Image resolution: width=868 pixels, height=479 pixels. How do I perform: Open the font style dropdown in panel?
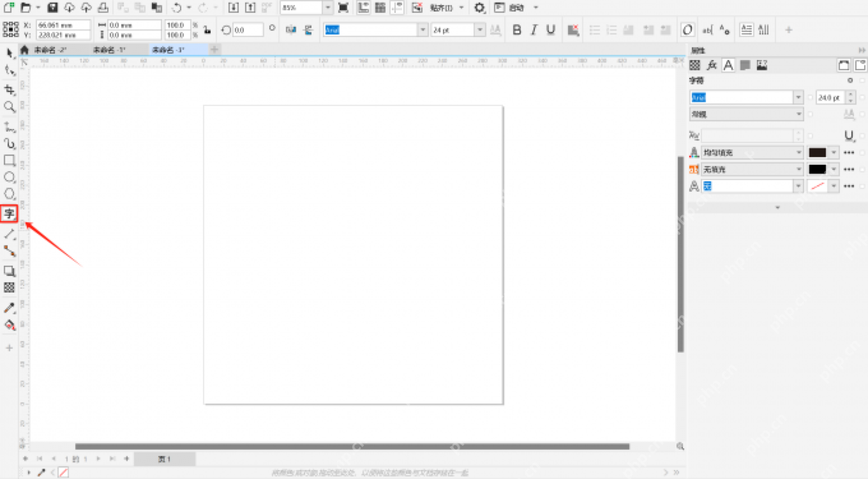pos(798,114)
